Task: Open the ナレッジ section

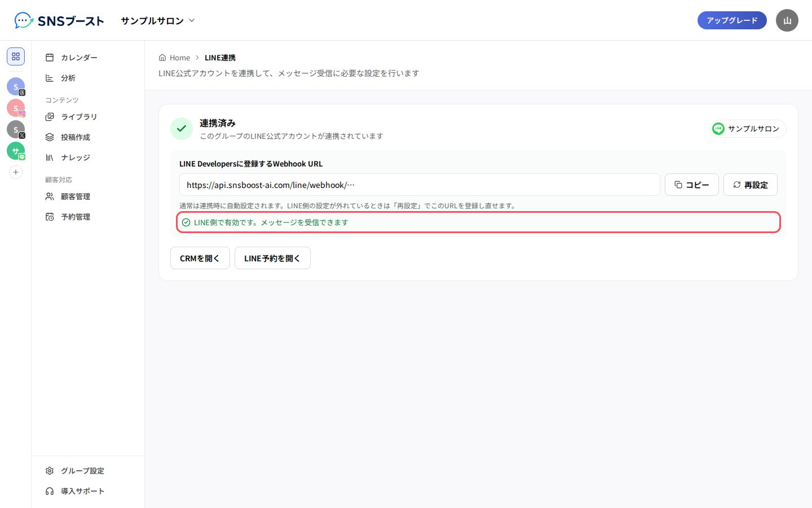Action: coord(88,157)
